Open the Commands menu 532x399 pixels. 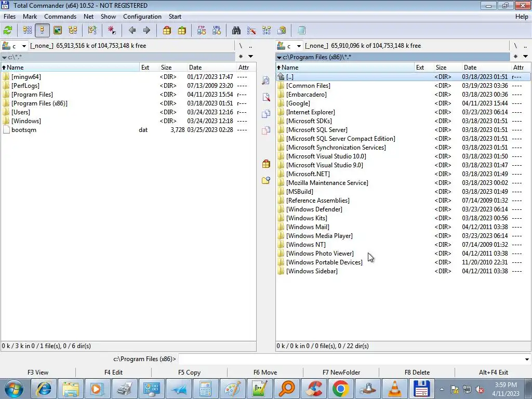click(60, 16)
